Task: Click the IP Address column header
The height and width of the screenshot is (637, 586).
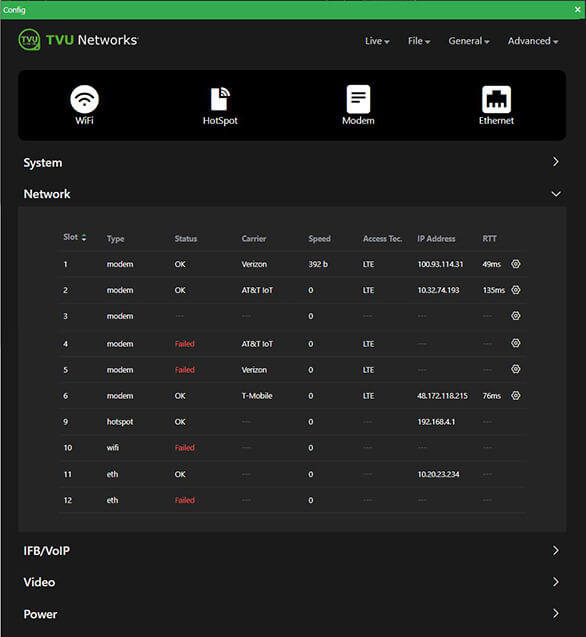Action: coord(436,238)
